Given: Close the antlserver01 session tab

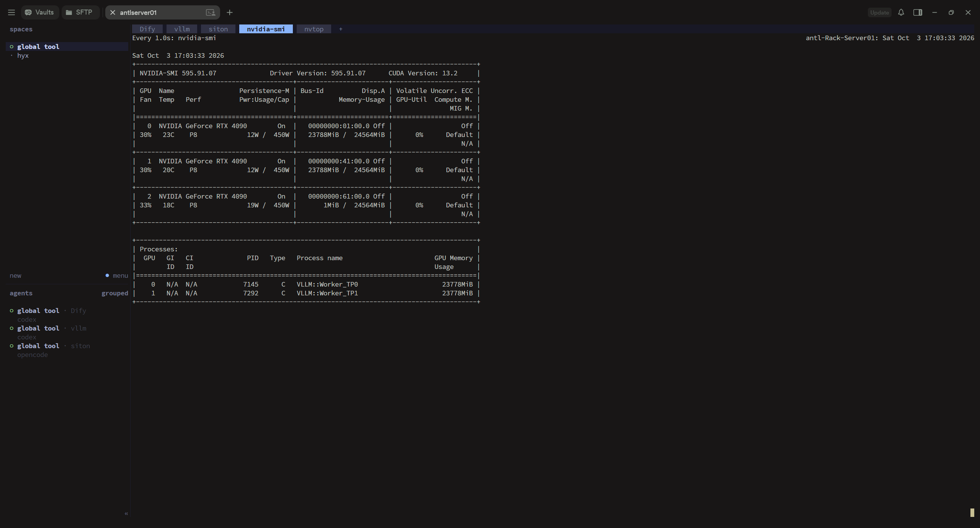Looking at the screenshot, I should click(x=113, y=13).
